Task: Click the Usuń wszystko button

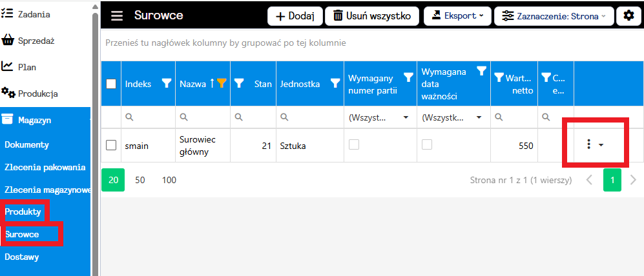Action: 372,16
